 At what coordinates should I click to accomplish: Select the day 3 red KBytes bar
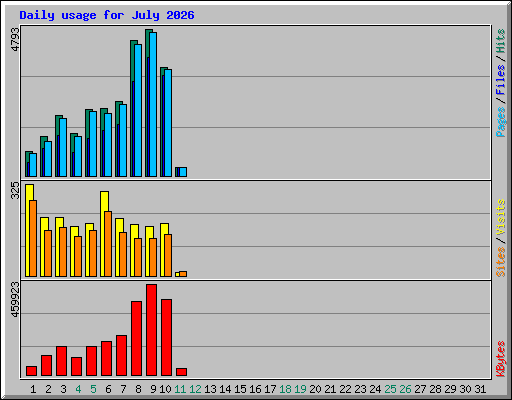(x=61, y=361)
